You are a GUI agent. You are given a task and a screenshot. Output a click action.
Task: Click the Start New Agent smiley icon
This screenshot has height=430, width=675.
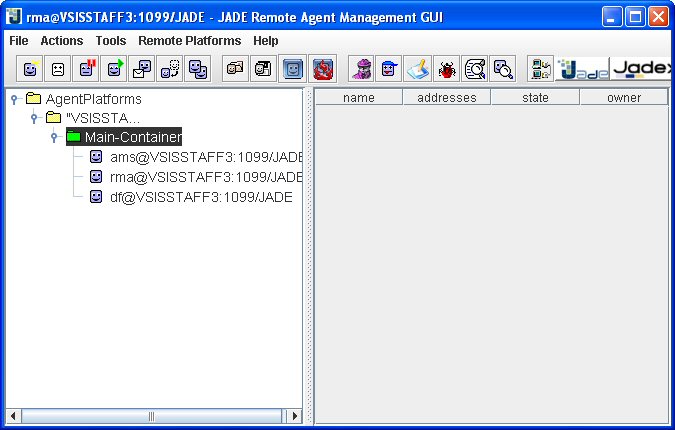point(30,68)
